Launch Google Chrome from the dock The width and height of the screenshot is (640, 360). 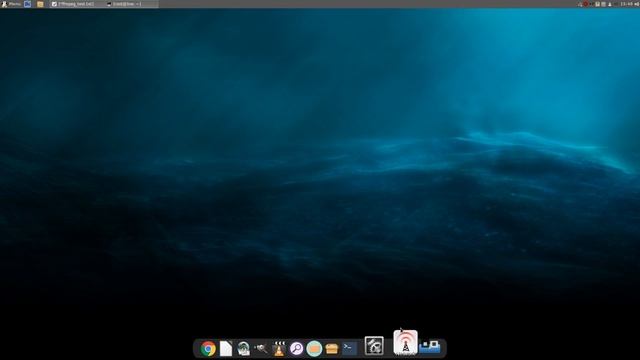208,349
